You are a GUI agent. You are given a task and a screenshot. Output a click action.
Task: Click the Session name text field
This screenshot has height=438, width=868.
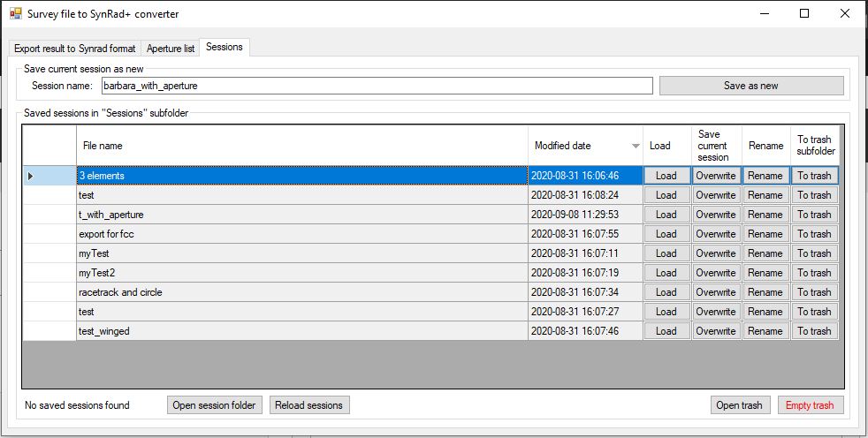click(x=376, y=86)
